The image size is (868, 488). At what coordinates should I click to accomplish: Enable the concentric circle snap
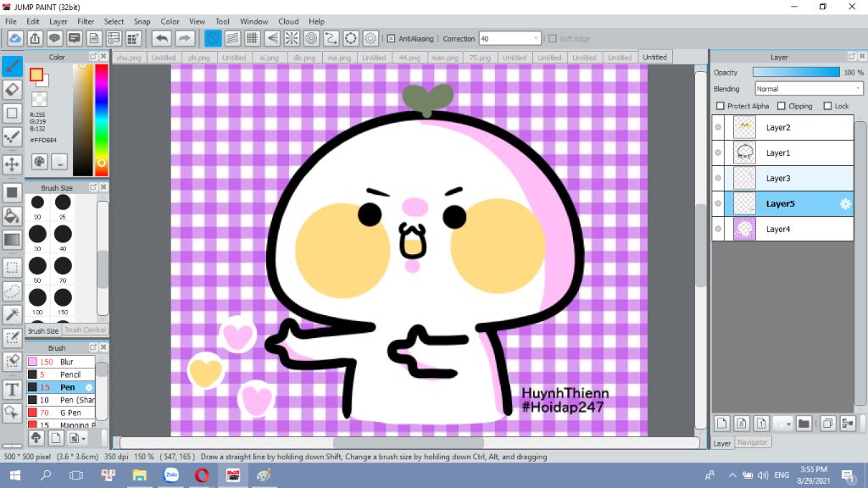click(312, 38)
